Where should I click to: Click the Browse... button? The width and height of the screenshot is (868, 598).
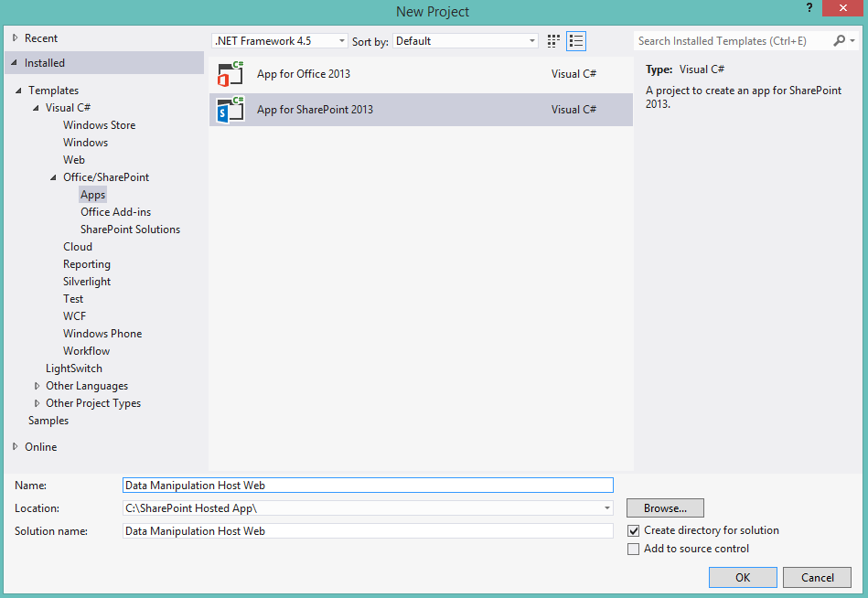click(665, 507)
